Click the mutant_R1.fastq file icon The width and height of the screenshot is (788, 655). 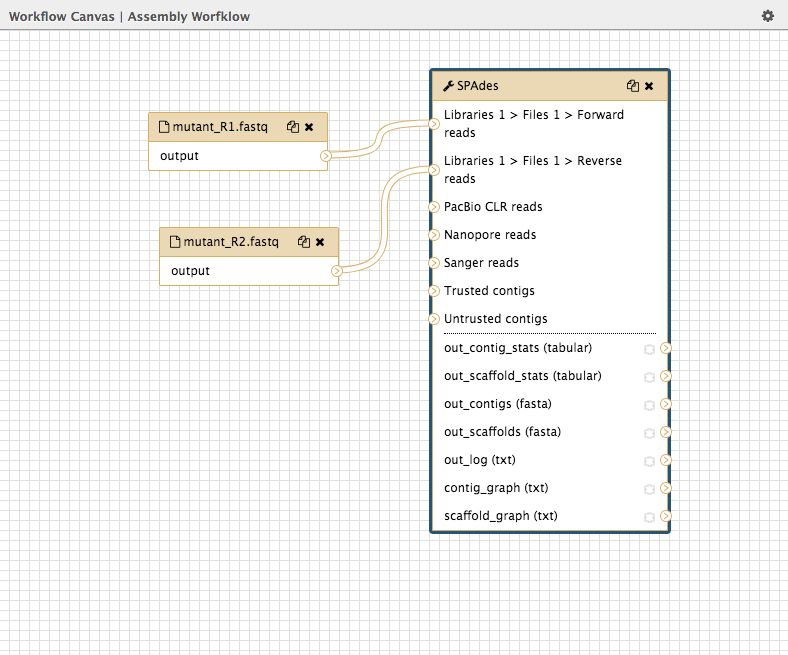(x=164, y=127)
